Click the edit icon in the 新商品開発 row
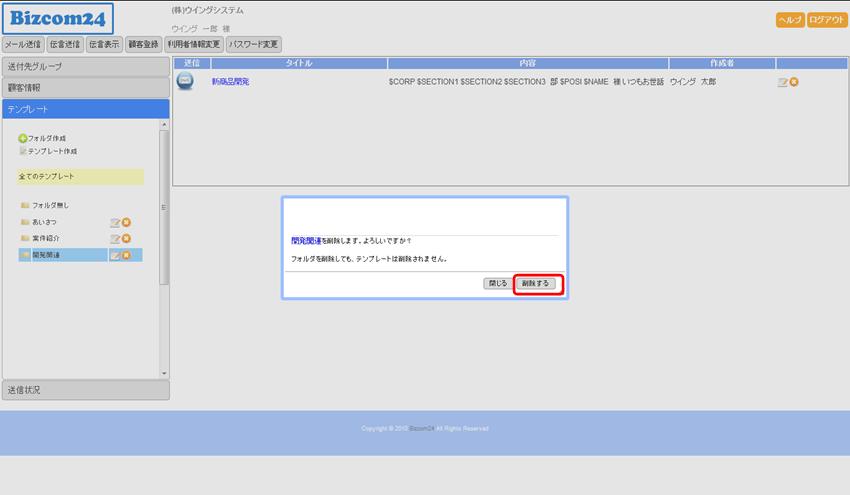Viewport: 850px width, 495px height. (x=782, y=82)
